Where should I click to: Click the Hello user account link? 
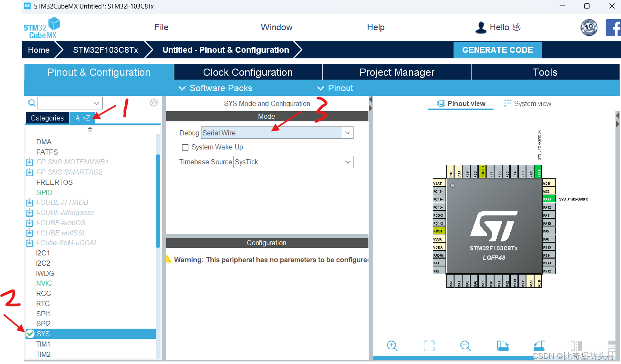(505, 27)
